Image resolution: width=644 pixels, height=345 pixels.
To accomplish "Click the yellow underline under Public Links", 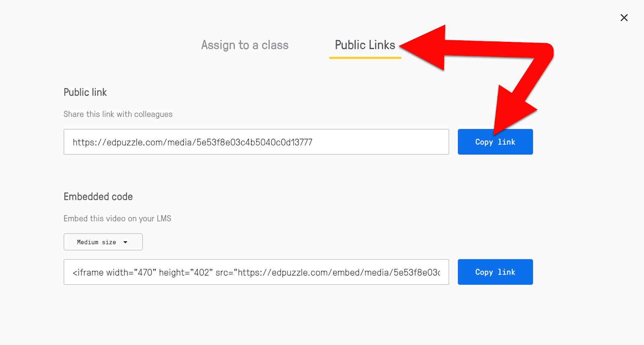I will point(365,58).
